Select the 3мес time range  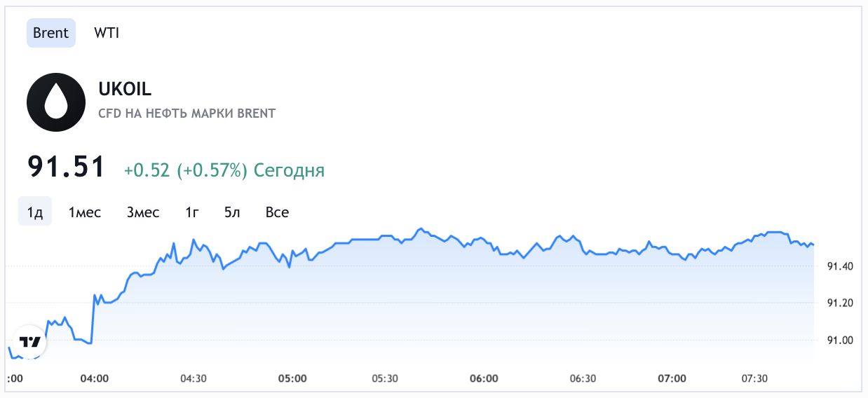[x=143, y=212]
